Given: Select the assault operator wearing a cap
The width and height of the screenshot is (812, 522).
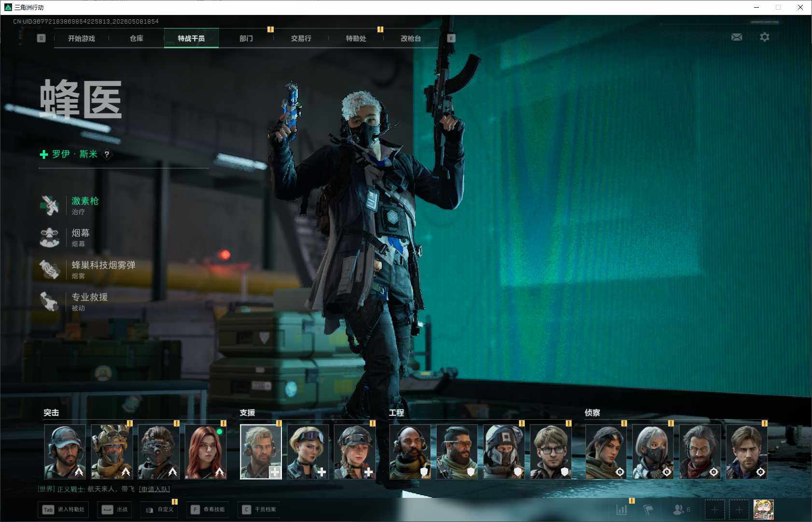Looking at the screenshot, I should tap(65, 452).
